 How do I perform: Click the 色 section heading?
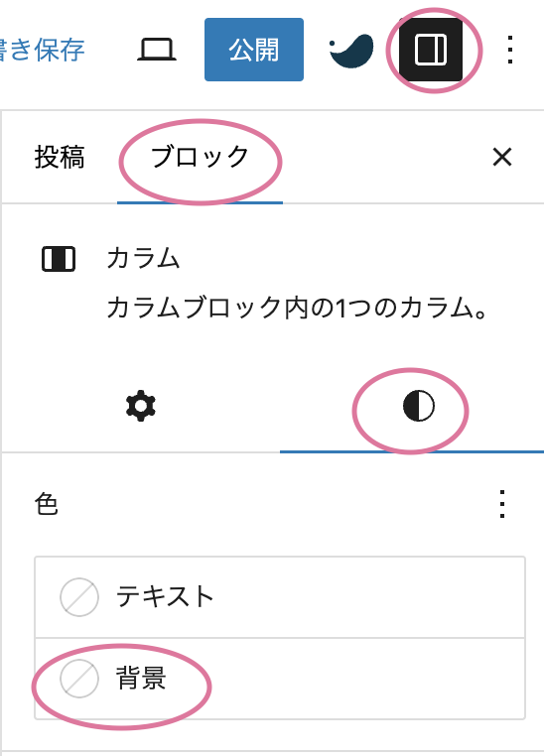47,504
